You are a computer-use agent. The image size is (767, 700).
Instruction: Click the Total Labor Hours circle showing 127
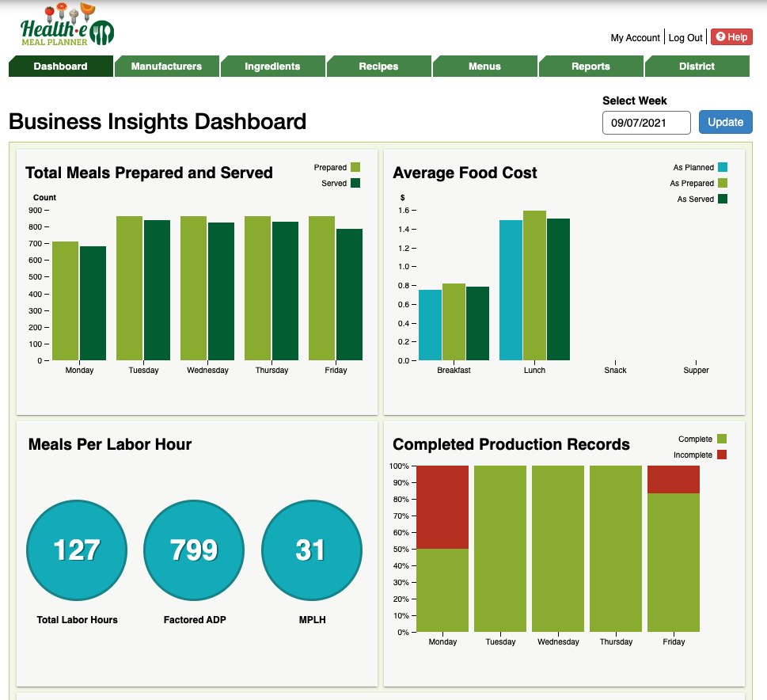coord(77,550)
